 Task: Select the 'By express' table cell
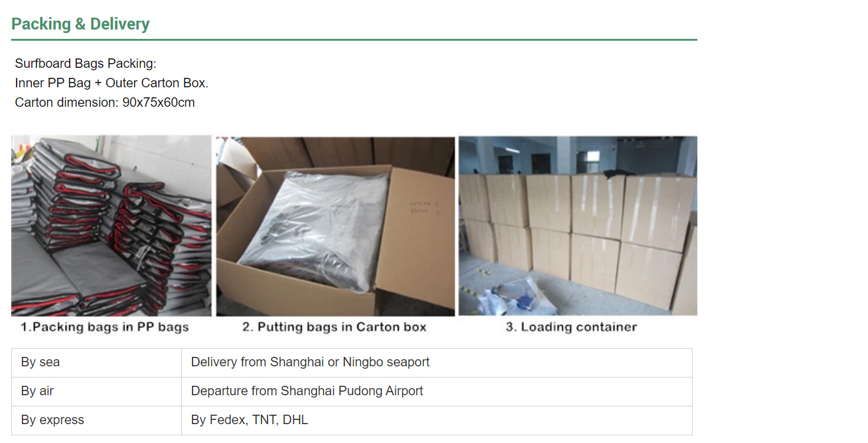click(x=96, y=421)
